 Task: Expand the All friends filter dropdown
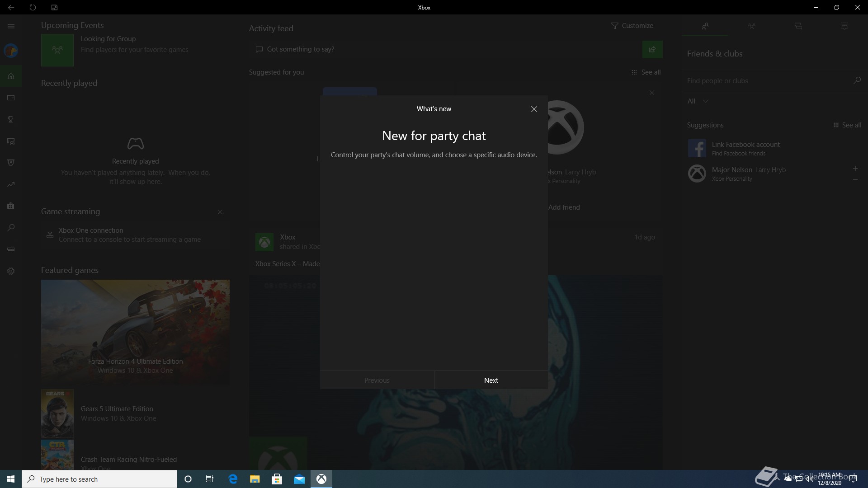(698, 101)
